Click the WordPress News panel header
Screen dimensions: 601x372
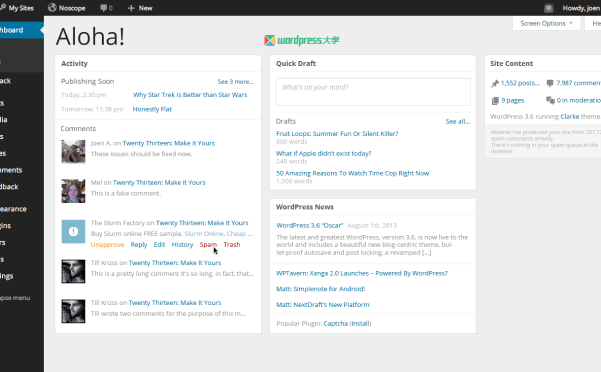tap(373, 207)
